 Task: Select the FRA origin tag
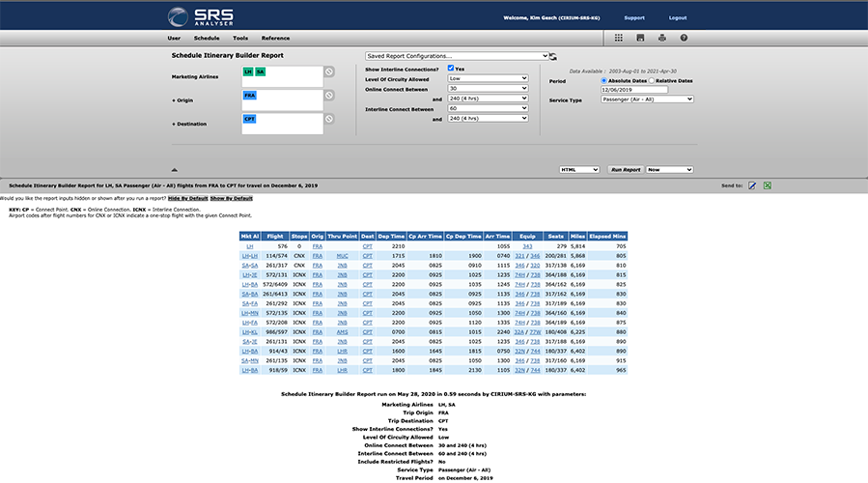pyautogui.click(x=250, y=96)
